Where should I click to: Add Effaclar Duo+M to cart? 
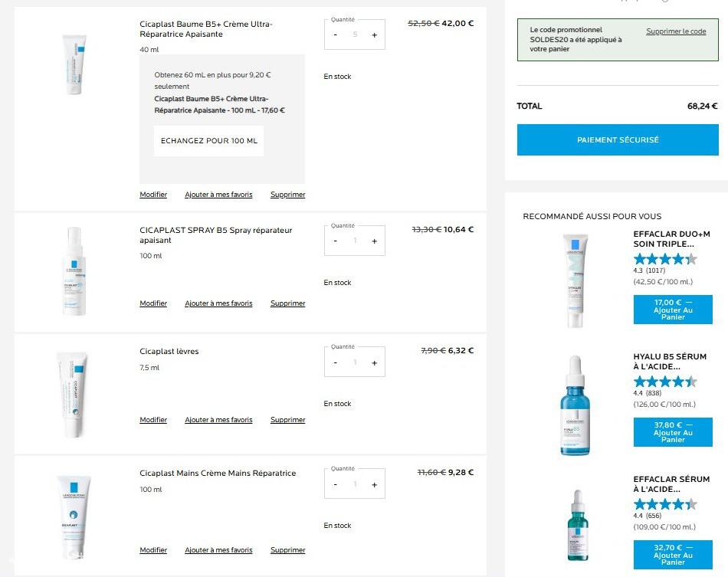point(673,310)
